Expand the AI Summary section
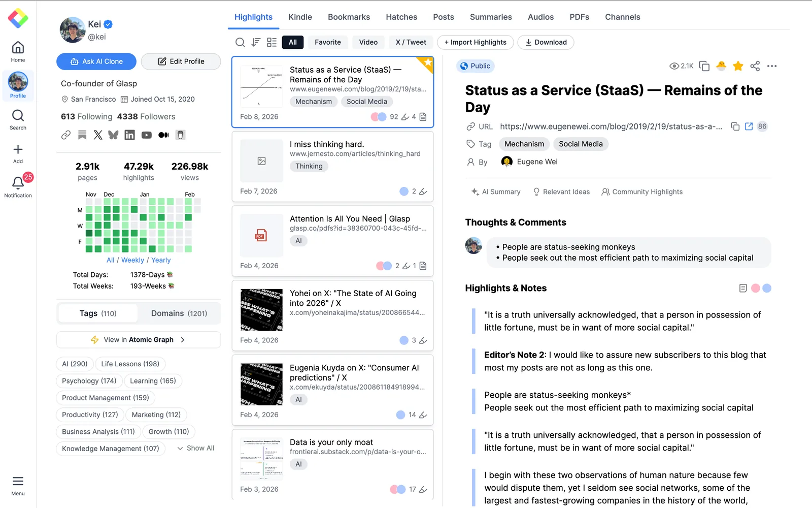 pos(496,192)
